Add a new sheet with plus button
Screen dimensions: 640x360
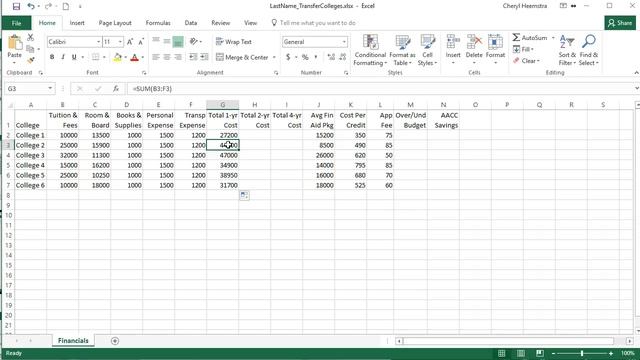[x=115, y=341]
